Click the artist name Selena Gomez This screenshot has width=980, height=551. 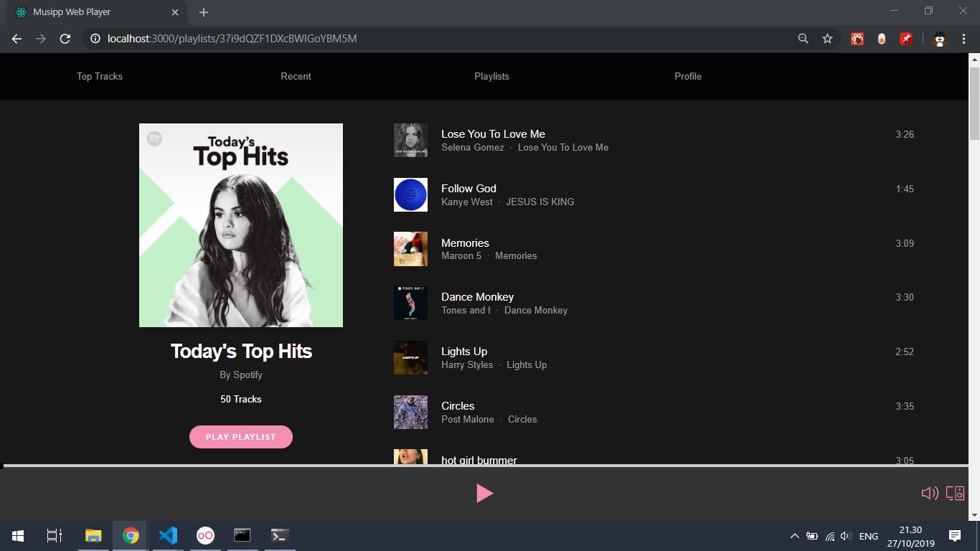[473, 147]
